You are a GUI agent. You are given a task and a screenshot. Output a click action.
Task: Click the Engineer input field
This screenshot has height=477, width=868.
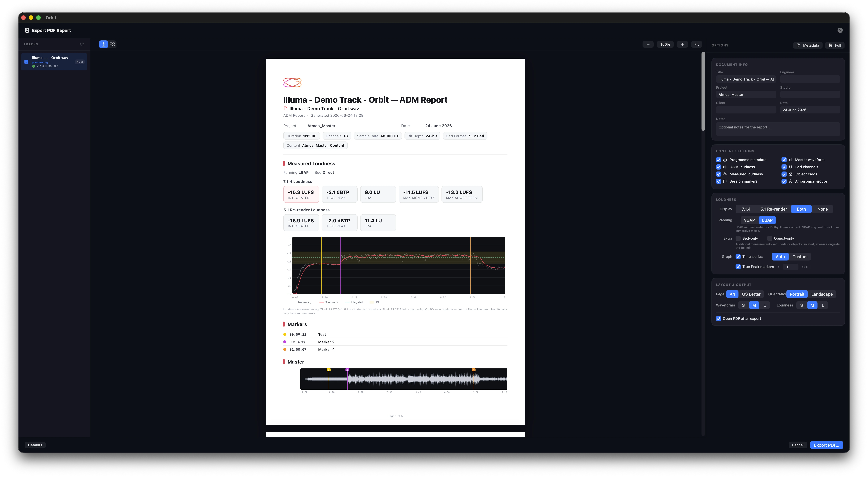[x=810, y=79]
